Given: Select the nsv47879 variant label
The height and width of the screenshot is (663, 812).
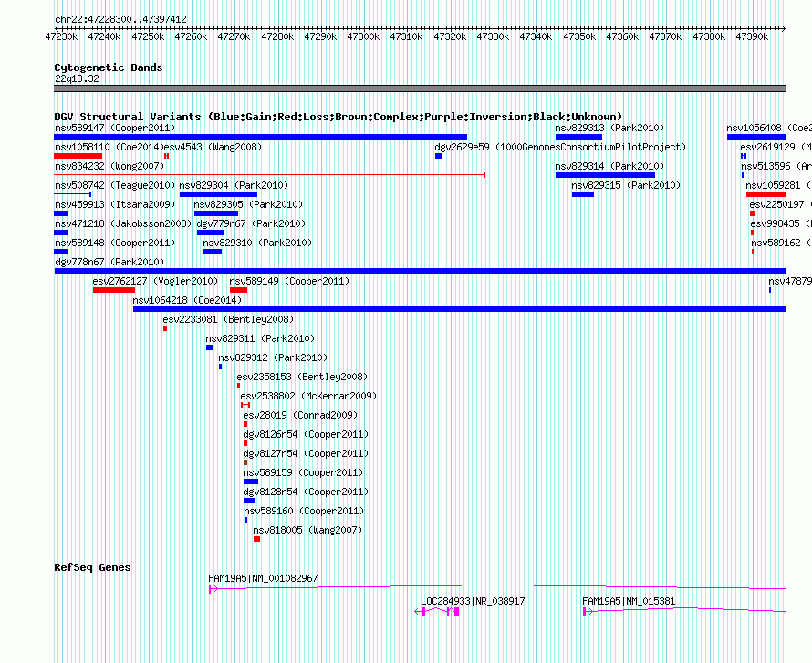Looking at the screenshot, I should (790, 281).
